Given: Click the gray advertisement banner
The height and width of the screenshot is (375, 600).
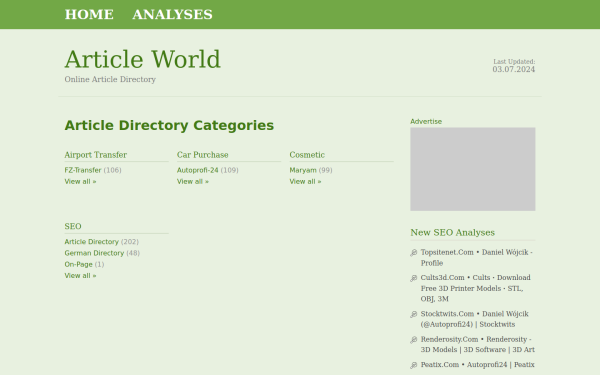Looking at the screenshot, I should (473, 169).
